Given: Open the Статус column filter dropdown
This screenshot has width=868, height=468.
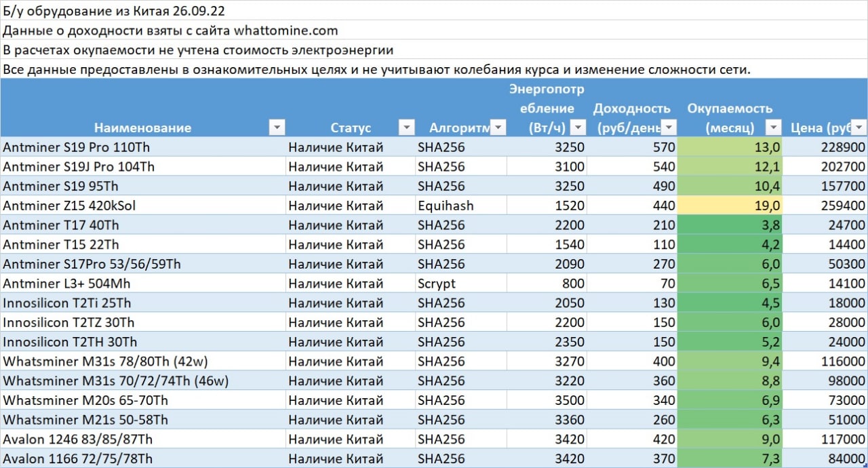Looking at the screenshot, I should 407,128.
